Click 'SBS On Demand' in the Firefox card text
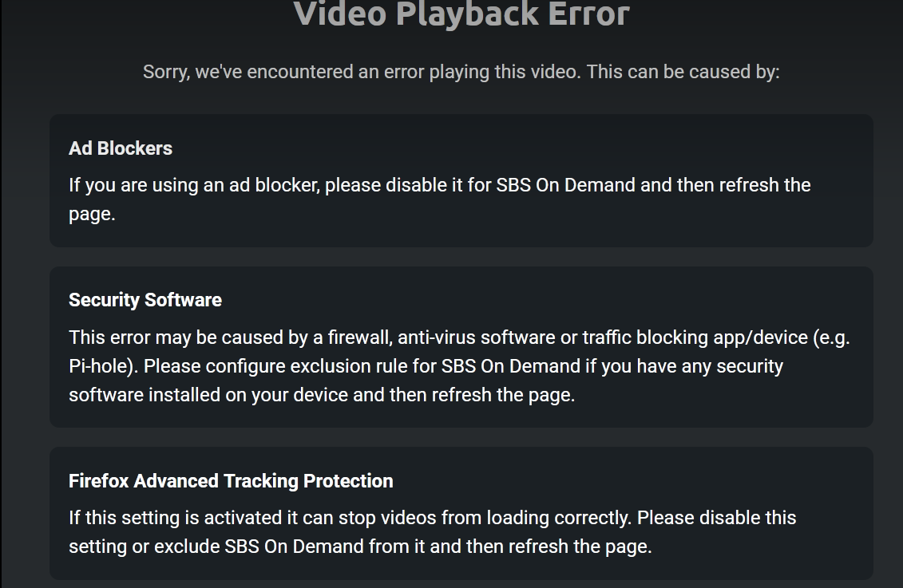This screenshot has width=903, height=588. [x=294, y=546]
